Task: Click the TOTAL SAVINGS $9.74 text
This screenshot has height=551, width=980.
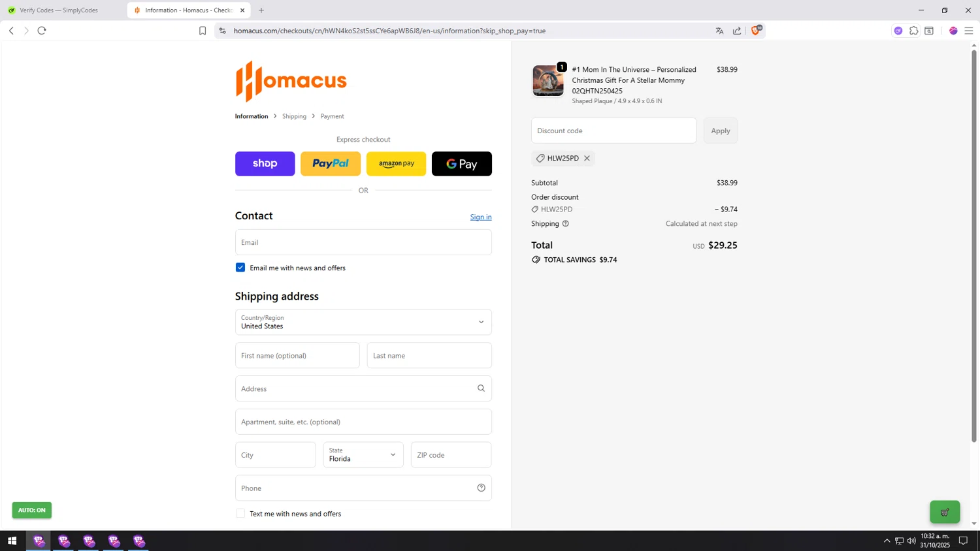Action: tap(580, 260)
